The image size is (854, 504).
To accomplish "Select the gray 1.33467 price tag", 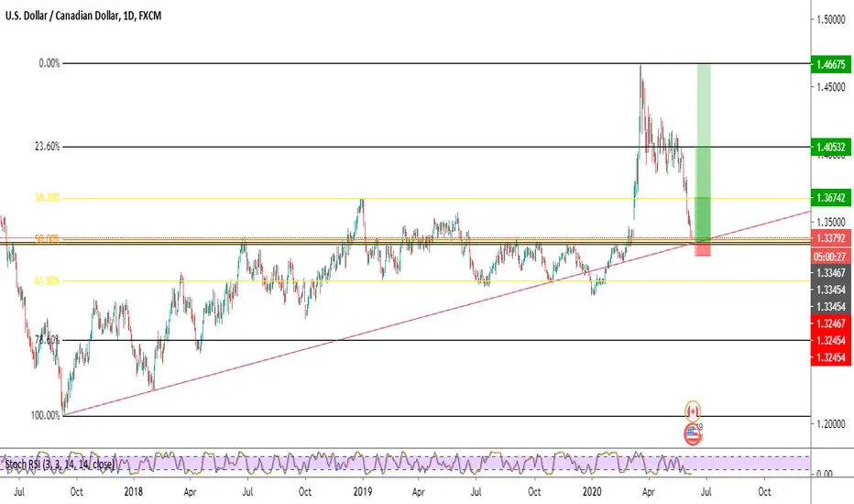I will [830, 273].
